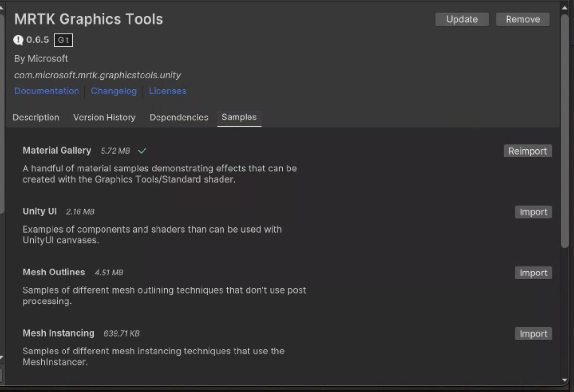
Task: Remove the MRTK Graphics Tools package
Action: 523,19
